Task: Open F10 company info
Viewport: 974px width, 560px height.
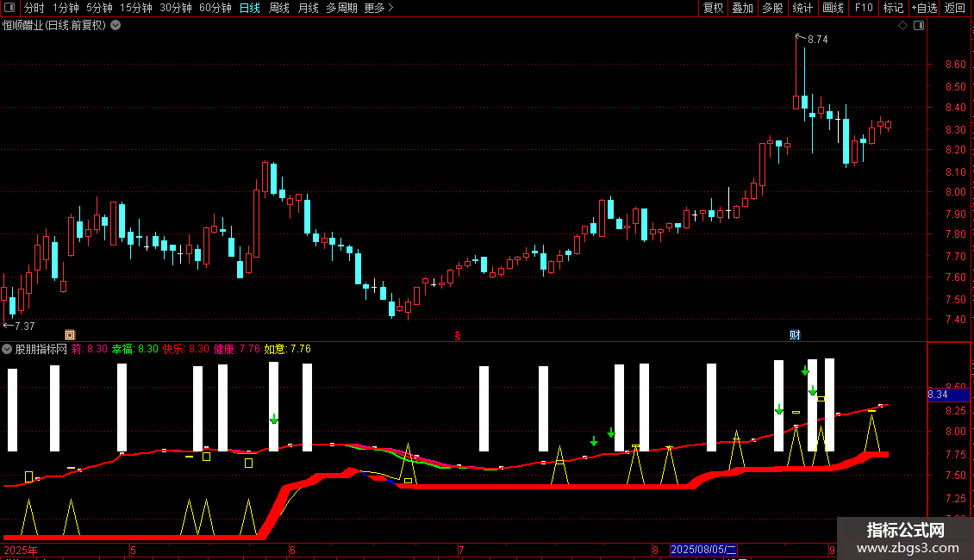Action: point(864,8)
